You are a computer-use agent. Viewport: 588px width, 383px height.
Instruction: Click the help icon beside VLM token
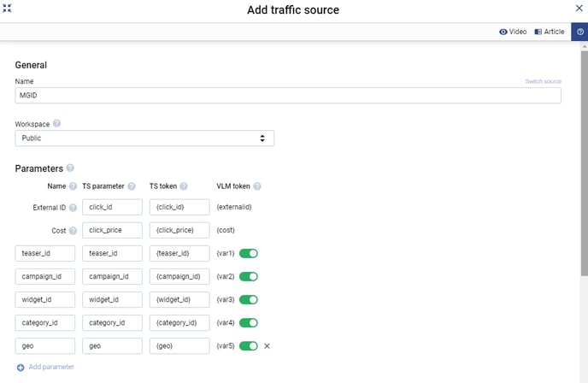tap(257, 186)
